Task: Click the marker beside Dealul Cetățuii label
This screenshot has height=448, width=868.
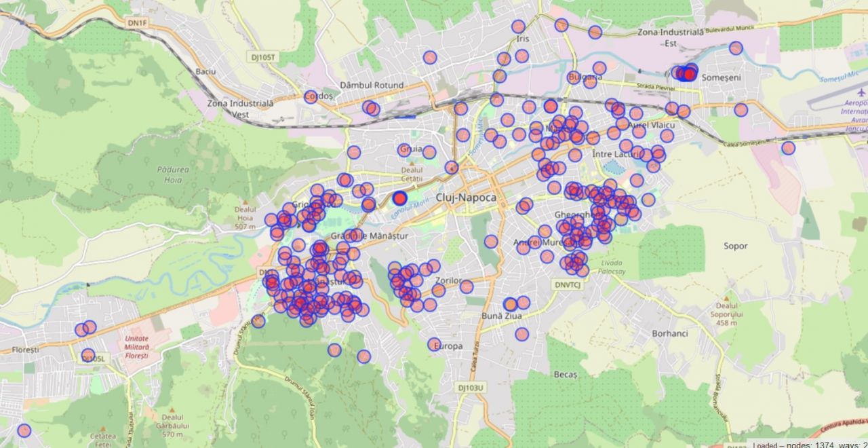Action: [452, 167]
